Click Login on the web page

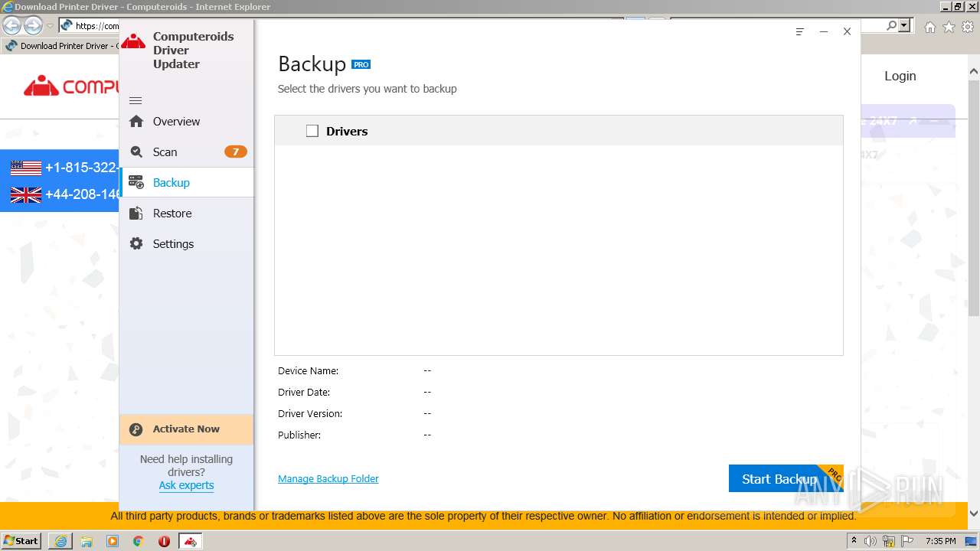tap(900, 76)
